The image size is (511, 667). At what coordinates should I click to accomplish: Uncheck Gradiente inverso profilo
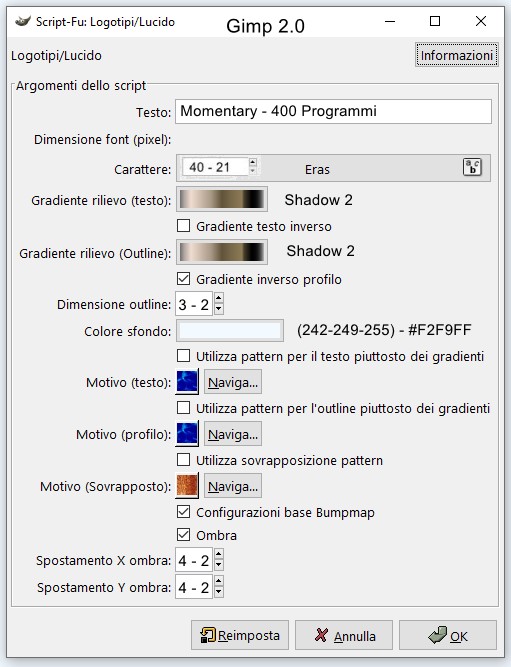183,279
